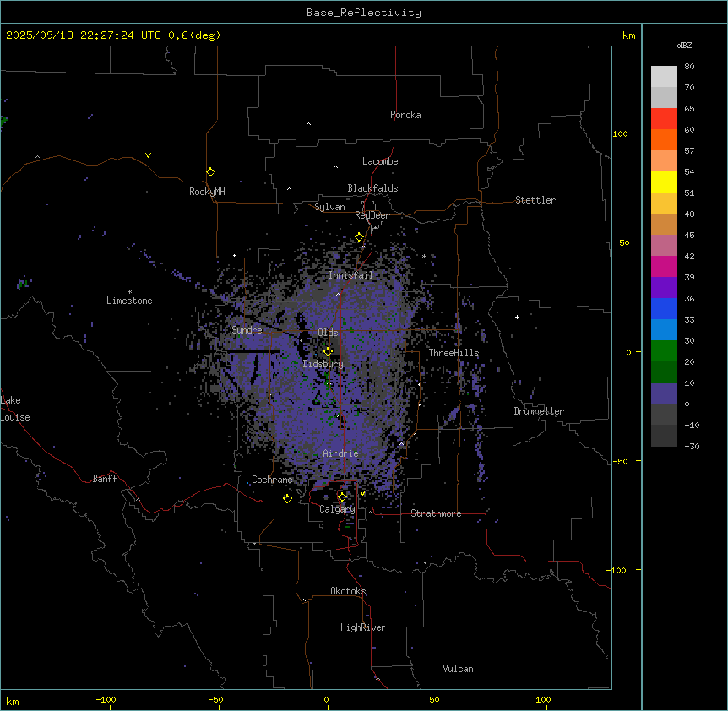Click the UTC timestamp text
This screenshot has width=728, height=711.
click(113, 35)
